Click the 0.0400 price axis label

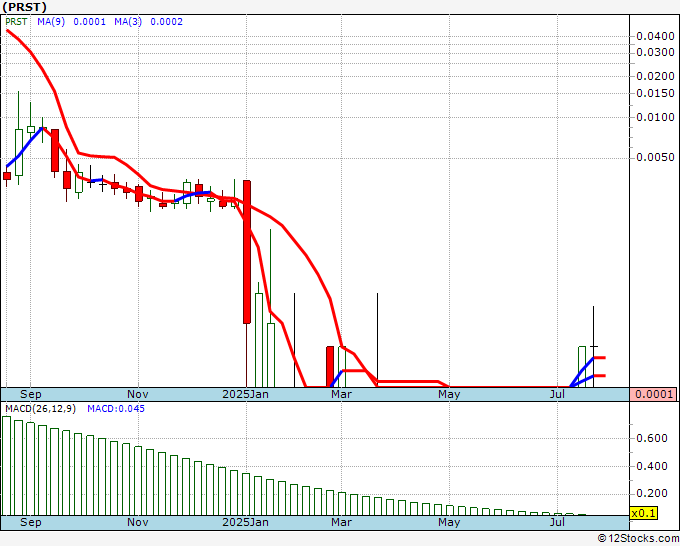click(655, 36)
